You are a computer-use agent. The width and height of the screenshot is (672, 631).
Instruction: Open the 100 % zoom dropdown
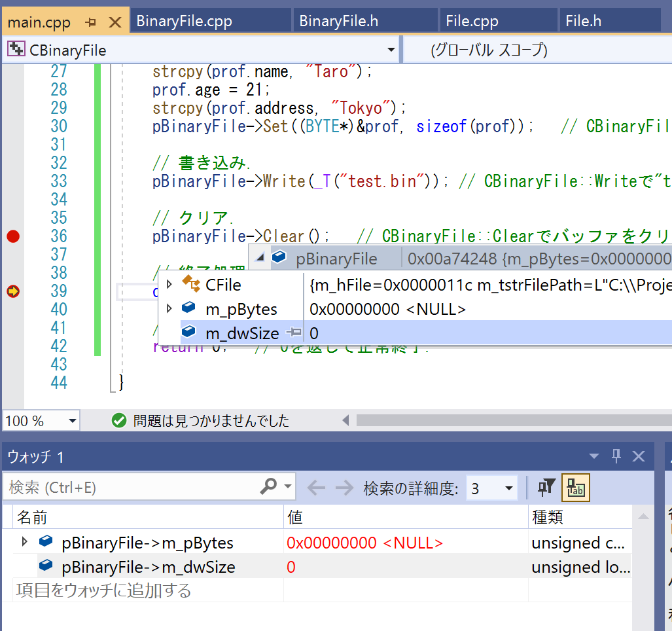click(73, 420)
